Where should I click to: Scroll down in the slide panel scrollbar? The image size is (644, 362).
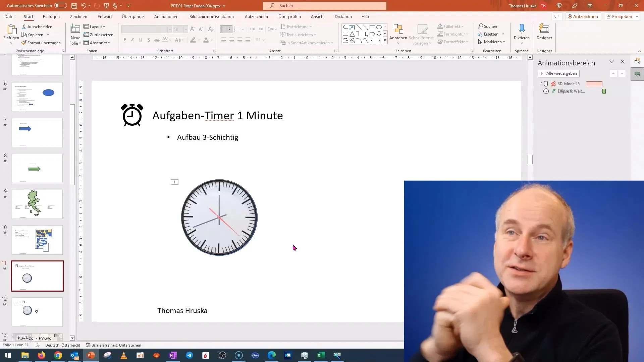(x=72, y=338)
